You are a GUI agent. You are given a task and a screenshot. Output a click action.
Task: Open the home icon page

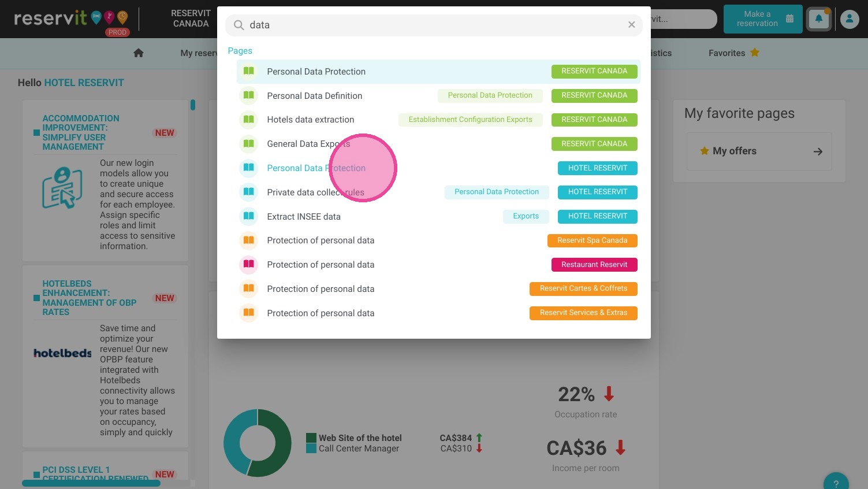click(x=138, y=53)
